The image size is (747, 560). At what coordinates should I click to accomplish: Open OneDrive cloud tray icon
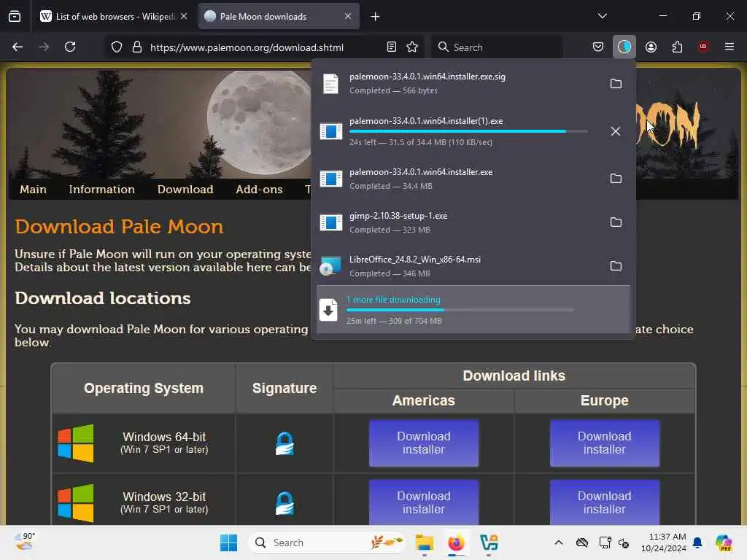[x=582, y=542]
